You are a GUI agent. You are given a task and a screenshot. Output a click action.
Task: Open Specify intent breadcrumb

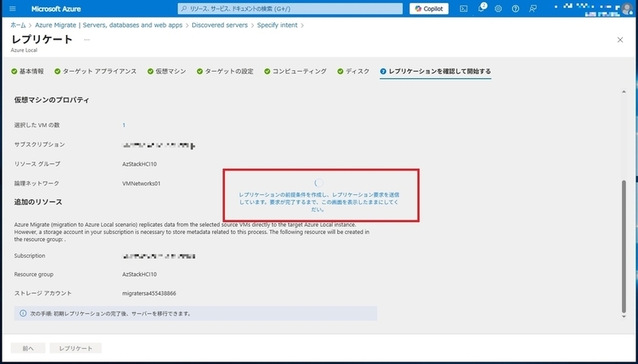click(x=277, y=25)
